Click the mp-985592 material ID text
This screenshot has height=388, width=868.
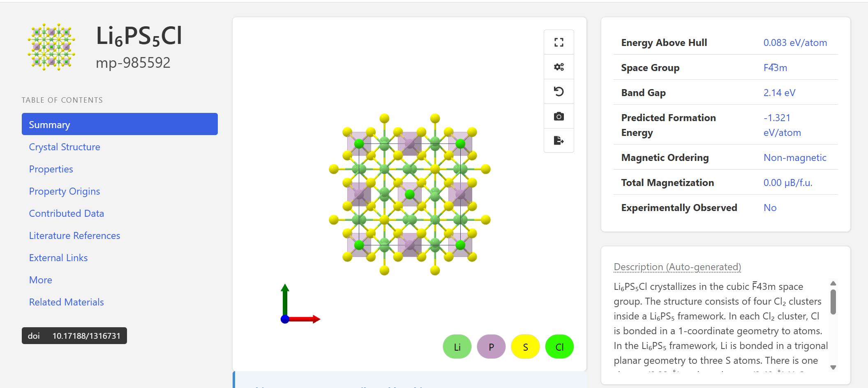133,63
